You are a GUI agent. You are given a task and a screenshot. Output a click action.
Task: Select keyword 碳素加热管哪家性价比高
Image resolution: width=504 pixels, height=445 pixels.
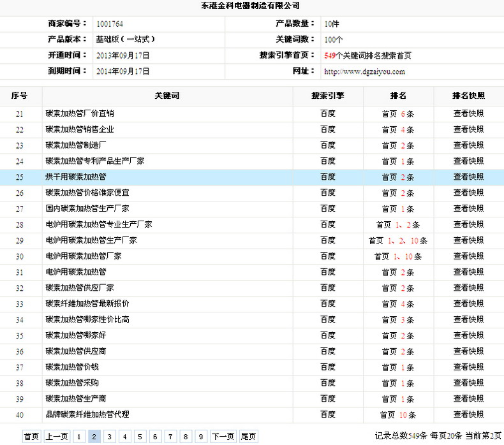[x=87, y=319]
